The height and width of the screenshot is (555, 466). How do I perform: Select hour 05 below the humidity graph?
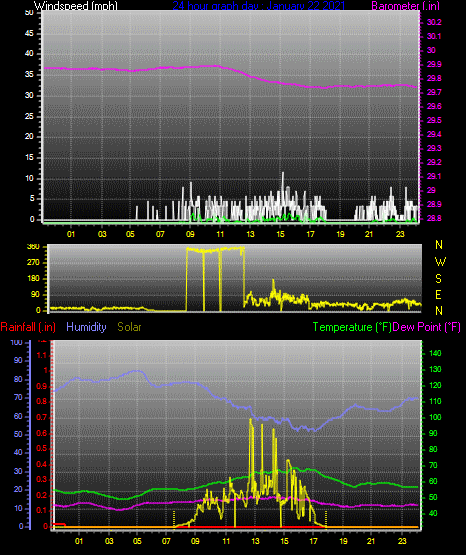click(x=137, y=541)
